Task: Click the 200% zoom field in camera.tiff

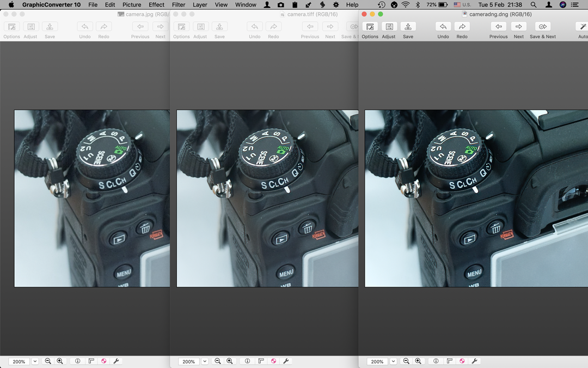Action: 188,361
